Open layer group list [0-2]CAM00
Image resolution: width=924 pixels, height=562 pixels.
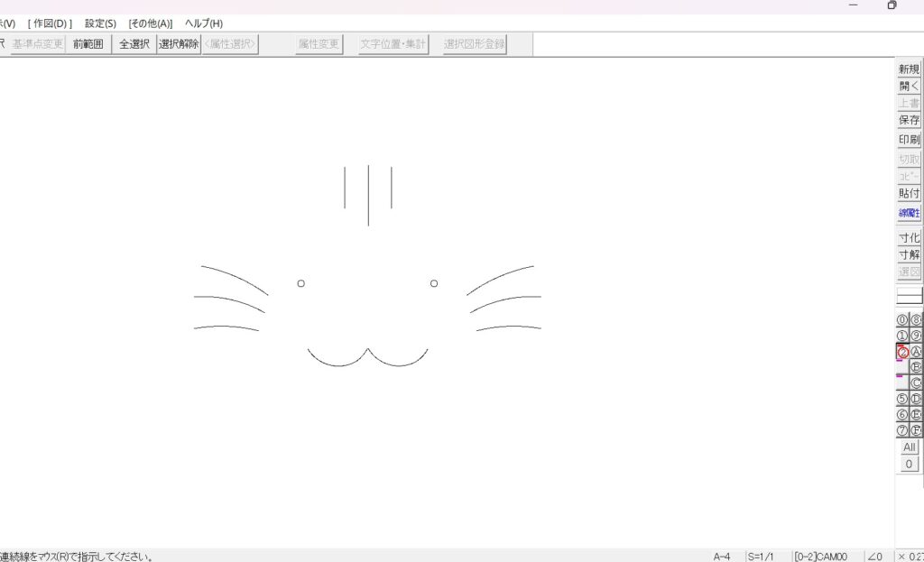pyautogui.click(x=820, y=557)
